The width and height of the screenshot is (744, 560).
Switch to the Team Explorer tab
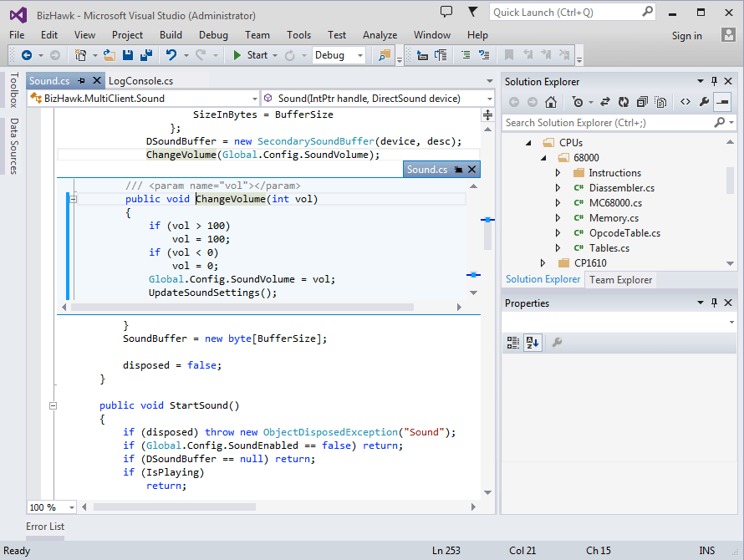tap(620, 280)
